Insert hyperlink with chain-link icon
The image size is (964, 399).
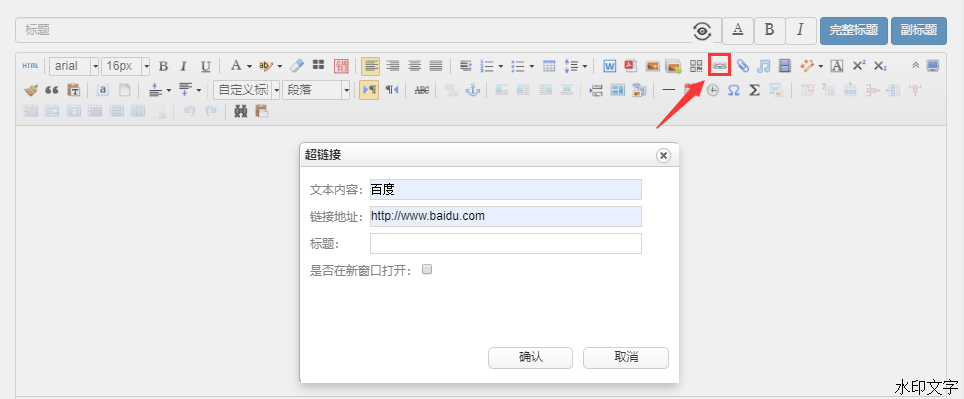(x=719, y=65)
